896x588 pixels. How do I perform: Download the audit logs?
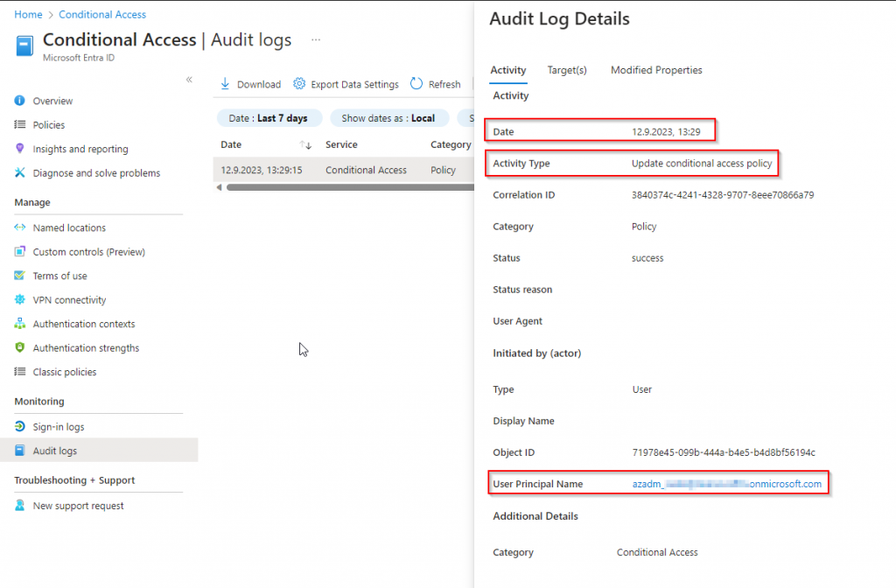click(x=250, y=85)
